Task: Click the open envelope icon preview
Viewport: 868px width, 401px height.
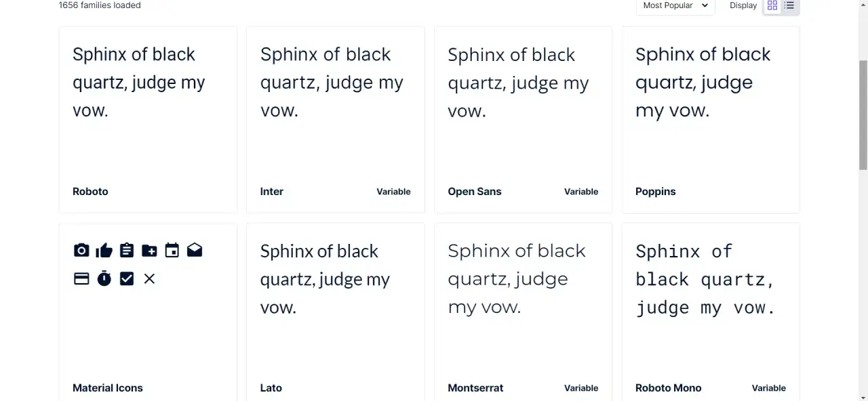Action: click(x=195, y=251)
